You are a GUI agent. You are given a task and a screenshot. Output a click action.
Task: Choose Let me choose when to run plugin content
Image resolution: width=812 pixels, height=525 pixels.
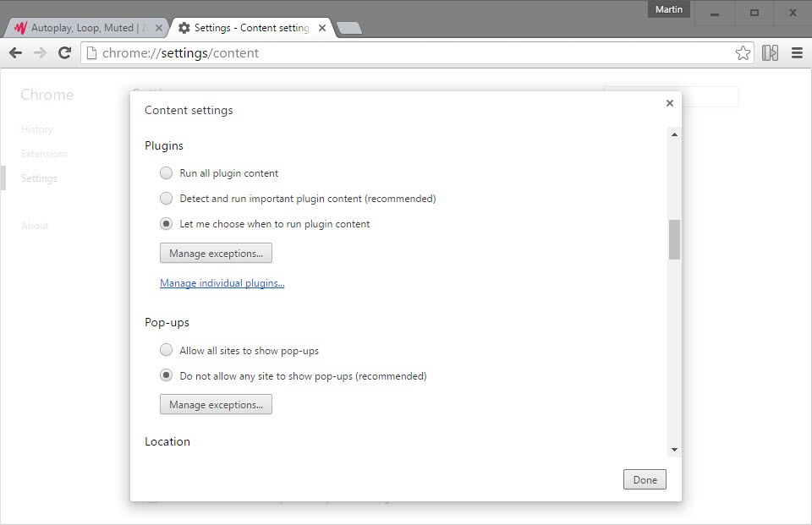point(167,224)
